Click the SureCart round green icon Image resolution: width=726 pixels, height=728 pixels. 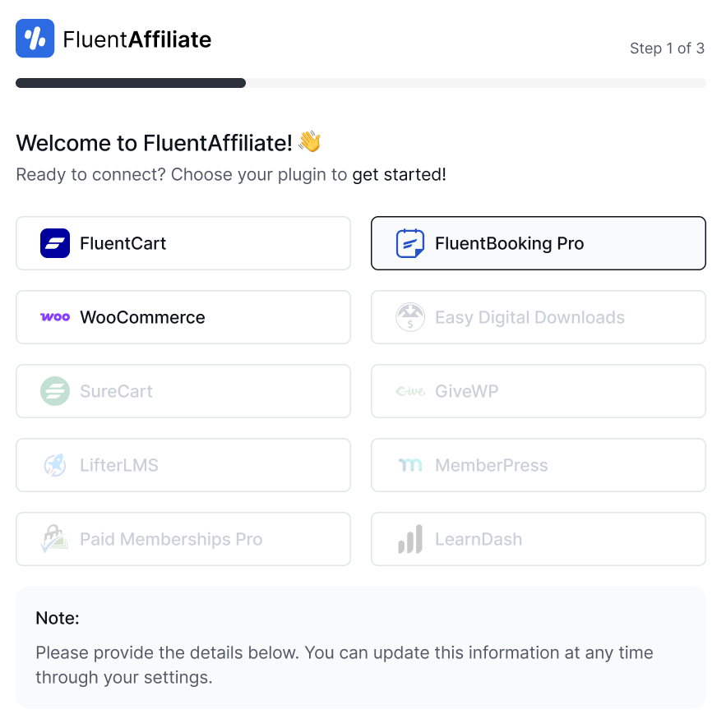(x=55, y=391)
